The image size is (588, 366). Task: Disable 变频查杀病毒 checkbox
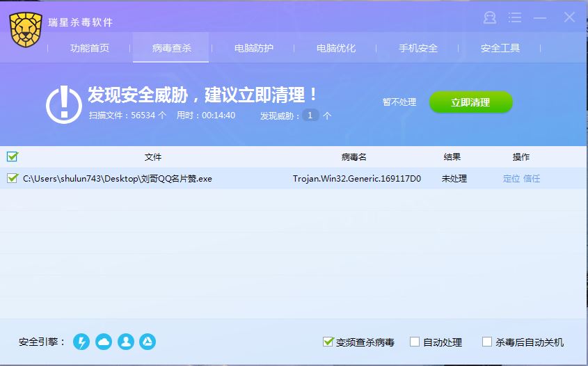coord(328,342)
